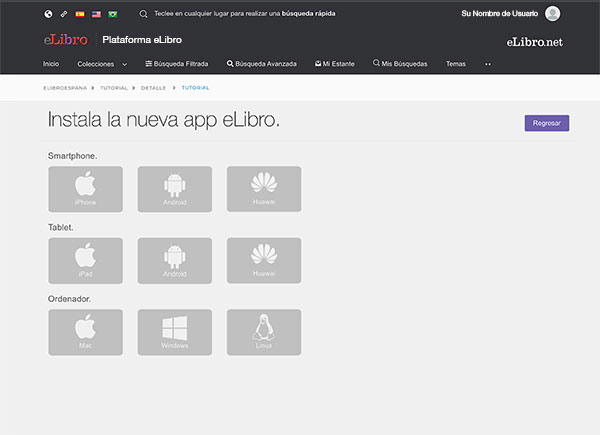
Task: Switch language with the USA flag
Action: pyautogui.click(x=96, y=14)
